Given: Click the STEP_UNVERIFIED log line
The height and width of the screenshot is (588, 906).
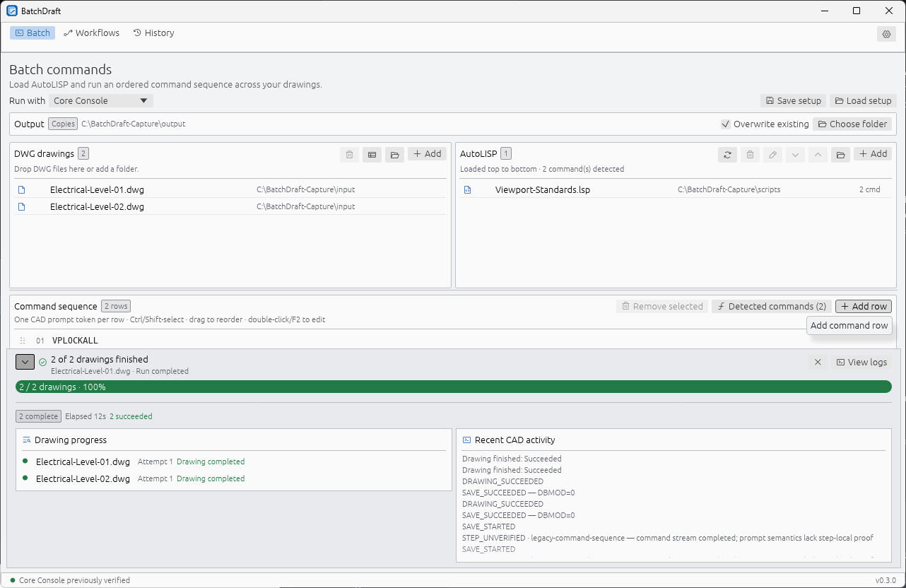Looking at the screenshot, I should [x=668, y=538].
